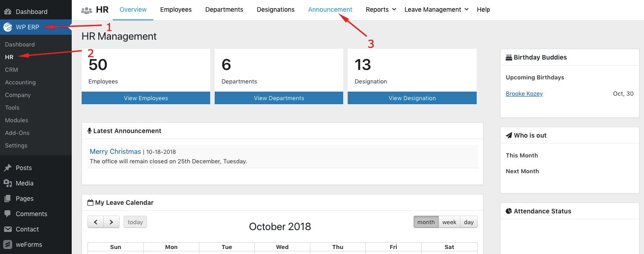
Task: Go to previous month in calendar
Action: [x=96, y=222]
